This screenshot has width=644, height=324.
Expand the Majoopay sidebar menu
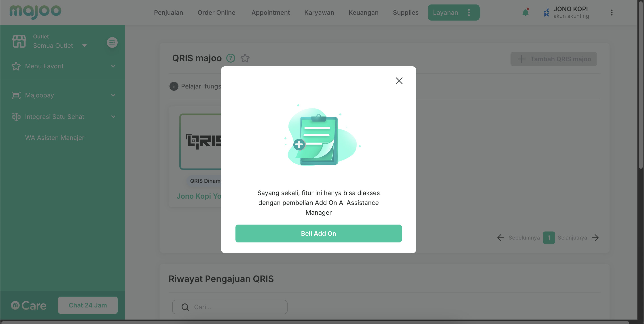(x=63, y=95)
